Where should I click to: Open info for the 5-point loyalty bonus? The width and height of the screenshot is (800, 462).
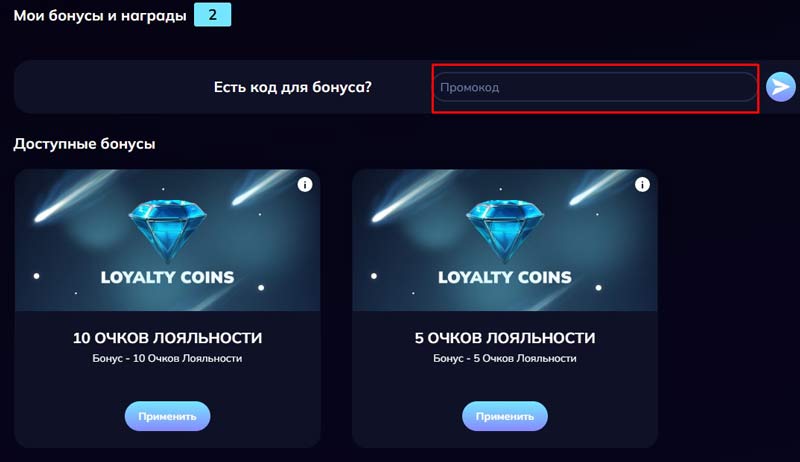click(642, 184)
